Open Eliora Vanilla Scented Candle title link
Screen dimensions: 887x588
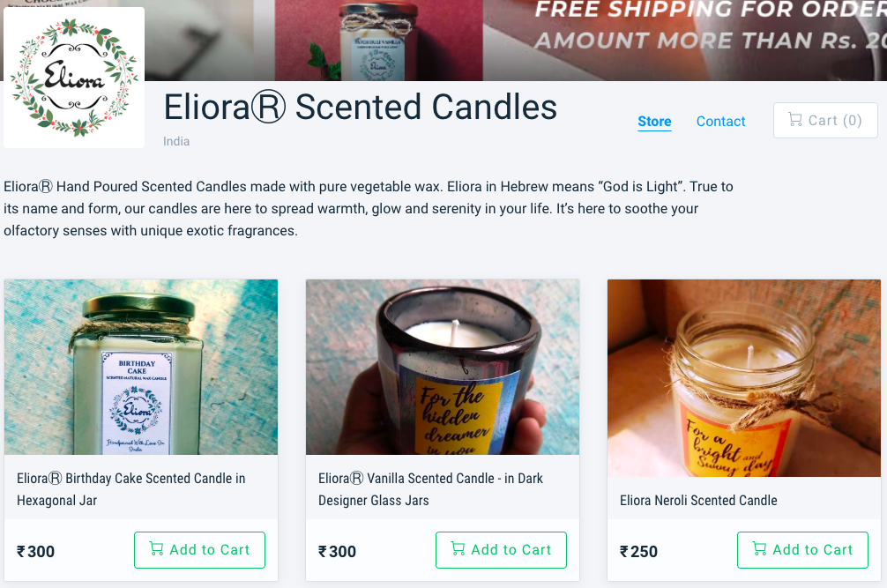431,489
